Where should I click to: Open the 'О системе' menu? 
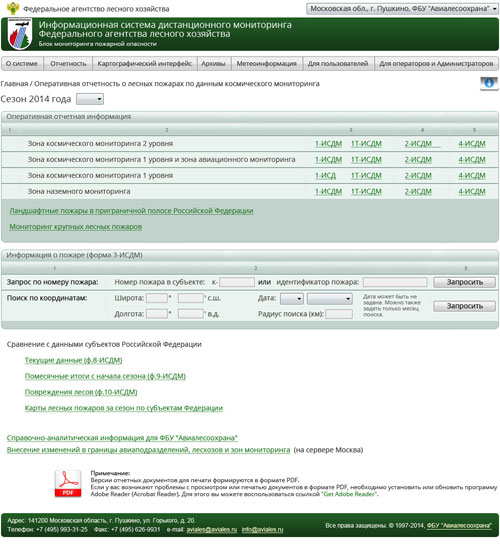click(22, 64)
